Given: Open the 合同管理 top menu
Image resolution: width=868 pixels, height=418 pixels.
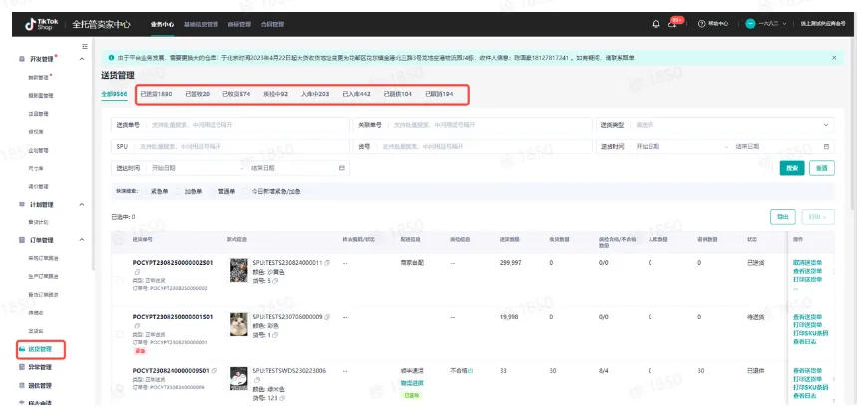Looking at the screenshot, I should (x=273, y=24).
